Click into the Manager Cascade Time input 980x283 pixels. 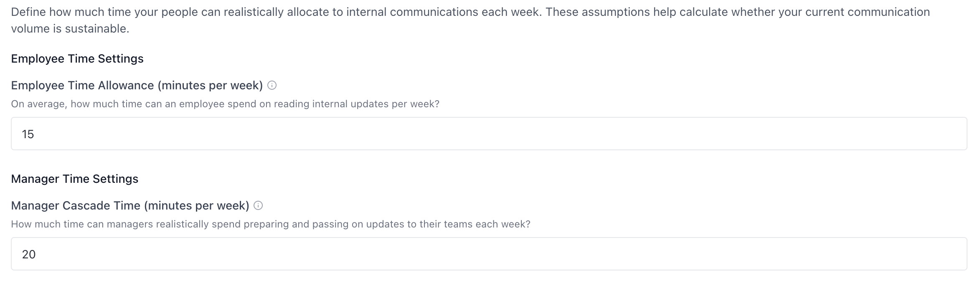(x=489, y=254)
